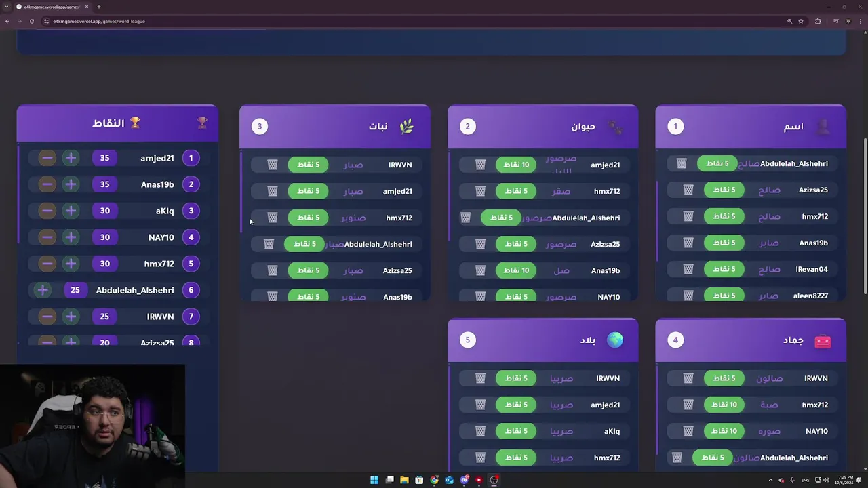Expand the tab search dropdown arrow
Screen dimensions: 868x488
[7, 7]
